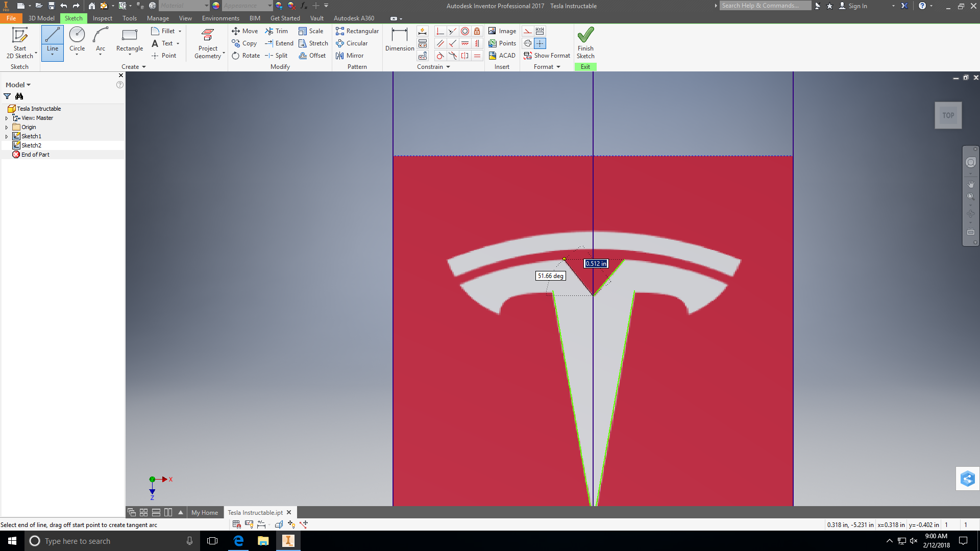Insert Image into sketch
The width and height of the screenshot is (980, 551).
[502, 31]
